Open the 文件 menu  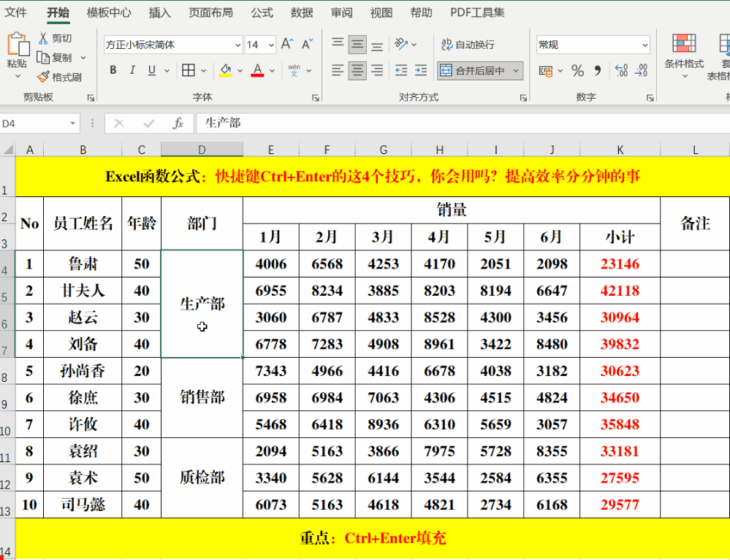coord(15,12)
